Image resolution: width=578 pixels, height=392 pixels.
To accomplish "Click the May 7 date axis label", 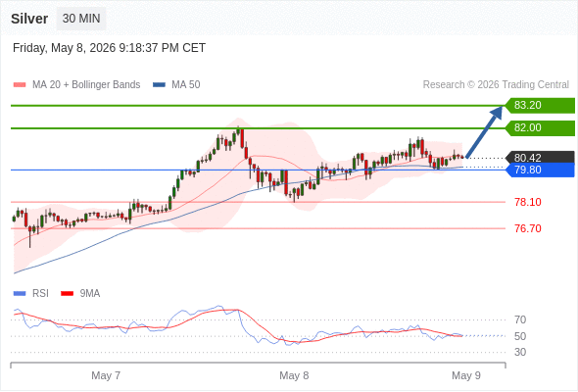I will point(106,375).
